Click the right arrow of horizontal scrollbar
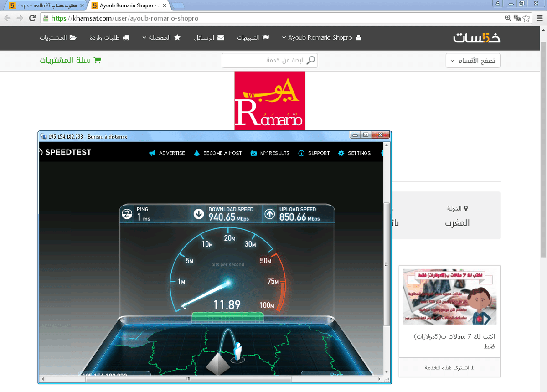Image resolution: width=547 pixels, height=392 pixels. point(379,379)
